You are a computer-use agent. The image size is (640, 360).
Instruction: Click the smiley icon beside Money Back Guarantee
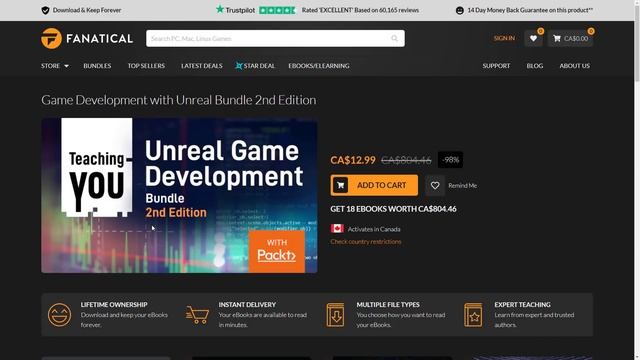tap(460, 10)
